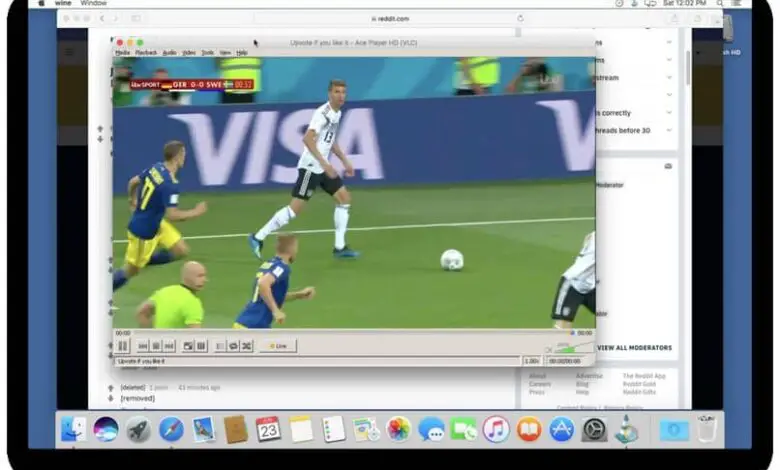Expand the 'stream' rule in Reddit sidebar

[669, 77]
